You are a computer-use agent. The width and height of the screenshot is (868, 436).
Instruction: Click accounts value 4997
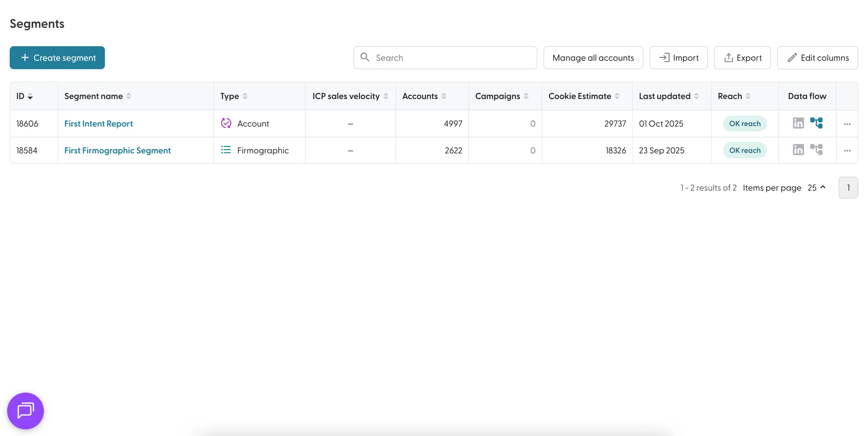point(453,124)
